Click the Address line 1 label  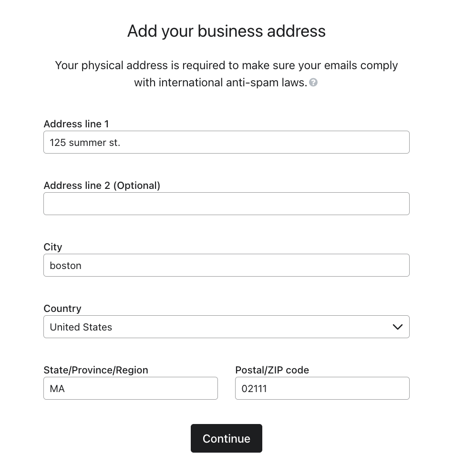(x=76, y=124)
